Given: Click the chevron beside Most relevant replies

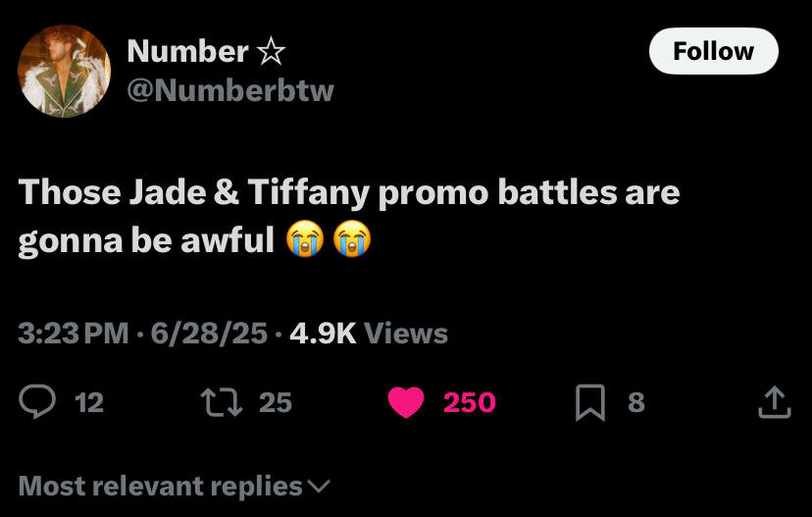Looking at the screenshot, I should (320, 486).
